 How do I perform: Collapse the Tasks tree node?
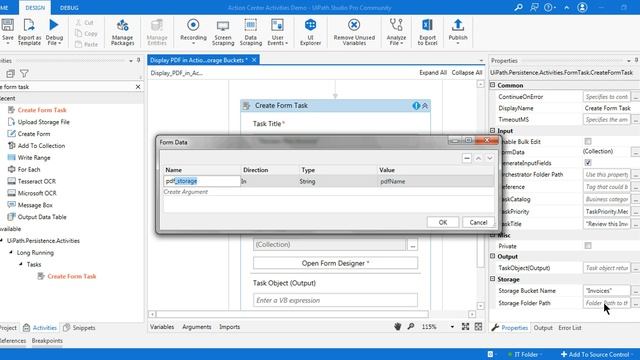21,264
